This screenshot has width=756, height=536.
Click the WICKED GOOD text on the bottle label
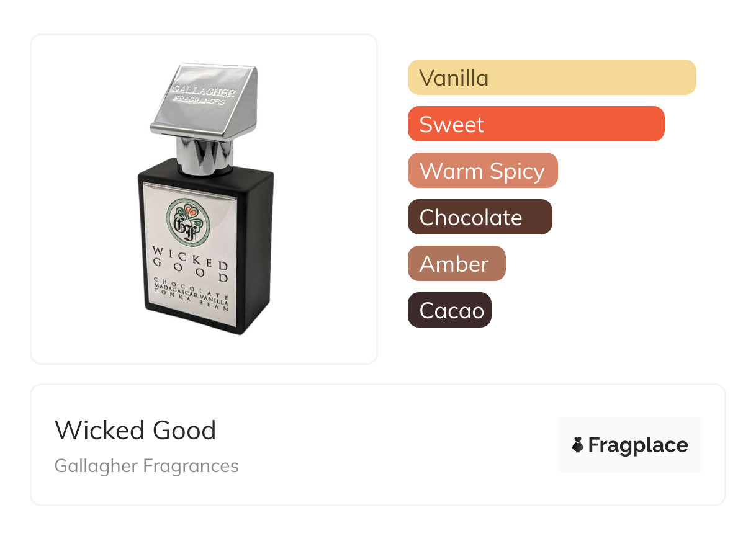(x=191, y=263)
